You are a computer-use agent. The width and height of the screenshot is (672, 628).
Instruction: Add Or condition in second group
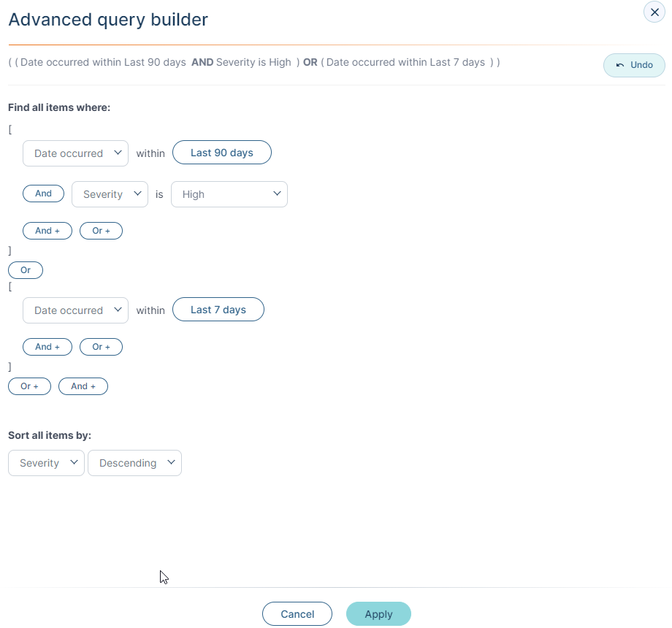[101, 347]
